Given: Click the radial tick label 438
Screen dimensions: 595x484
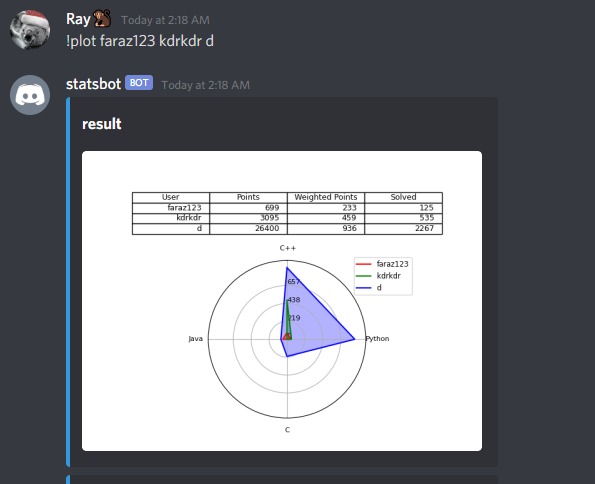Looking at the screenshot, I should pos(294,300).
